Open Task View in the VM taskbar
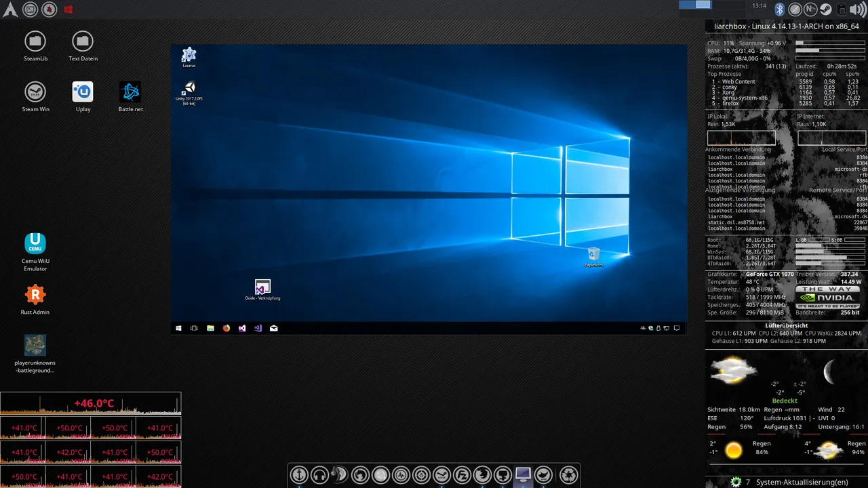 tap(194, 328)
